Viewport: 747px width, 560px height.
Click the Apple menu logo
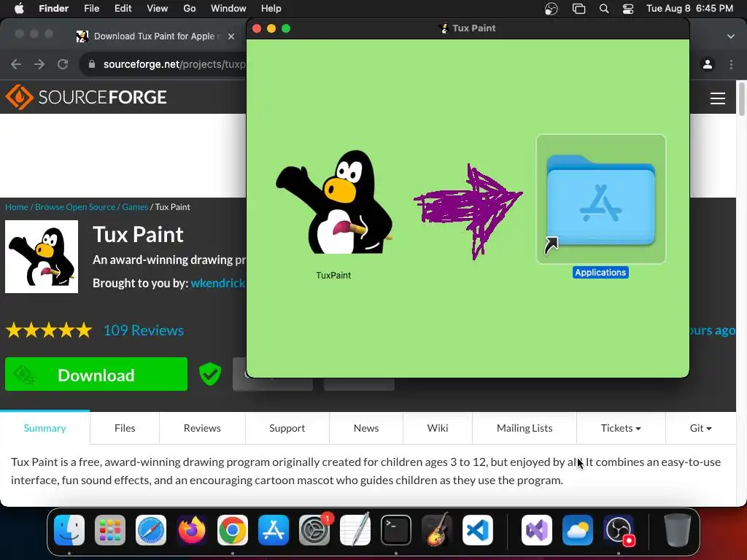pos(19,8)
